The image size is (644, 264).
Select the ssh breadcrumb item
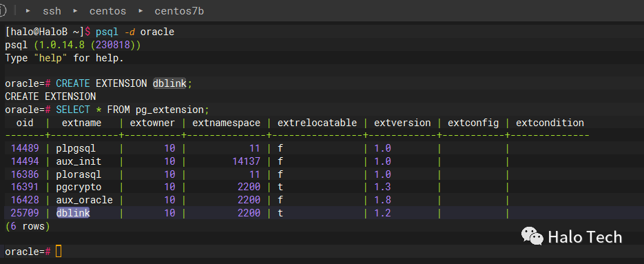point(52,11)
